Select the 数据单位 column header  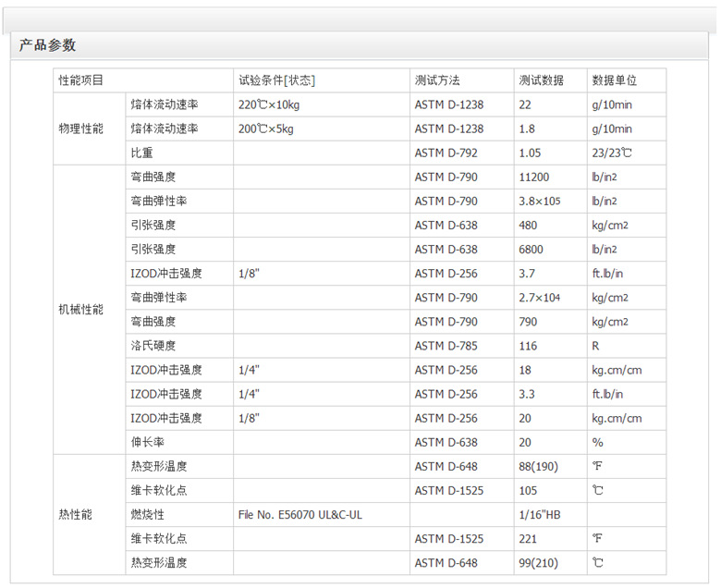point(627,80)
